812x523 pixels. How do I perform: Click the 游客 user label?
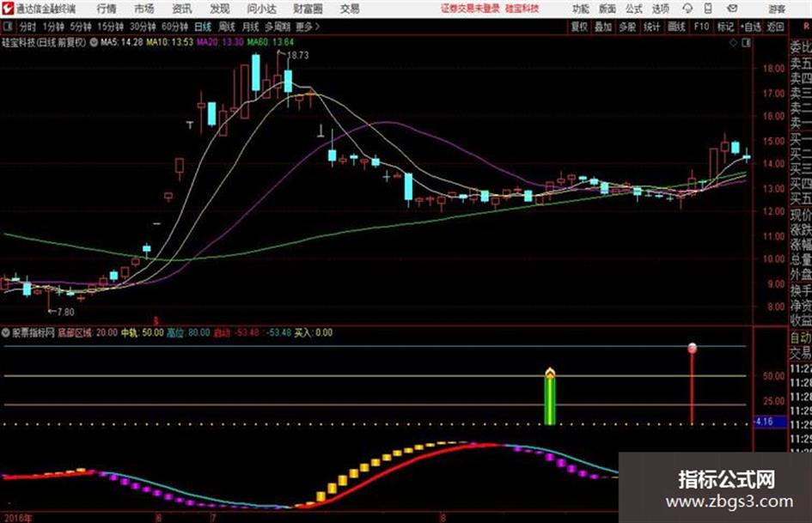pos(777,9)
